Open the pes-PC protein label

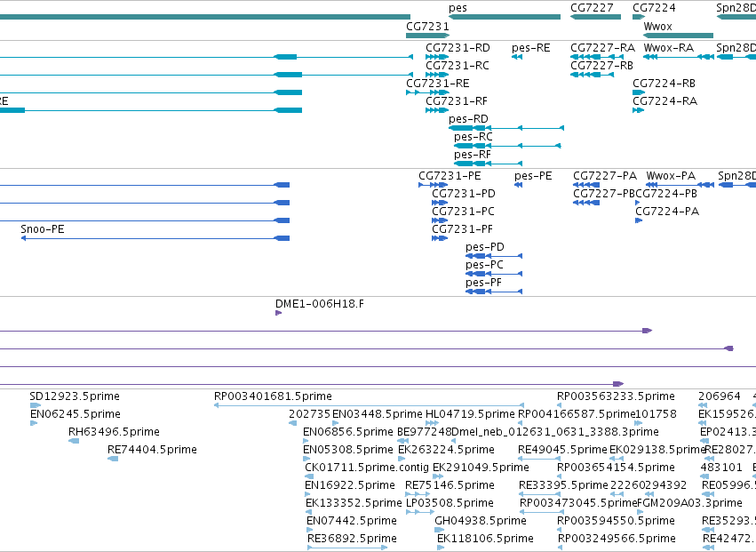click(x=484, y=266)
